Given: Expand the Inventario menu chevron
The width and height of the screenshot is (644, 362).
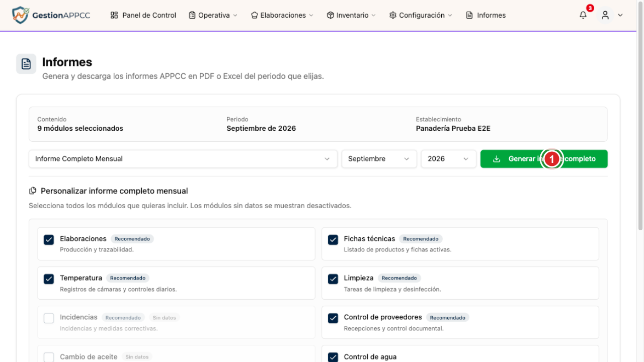Looking at the screenshot, I should click(373, 16).
